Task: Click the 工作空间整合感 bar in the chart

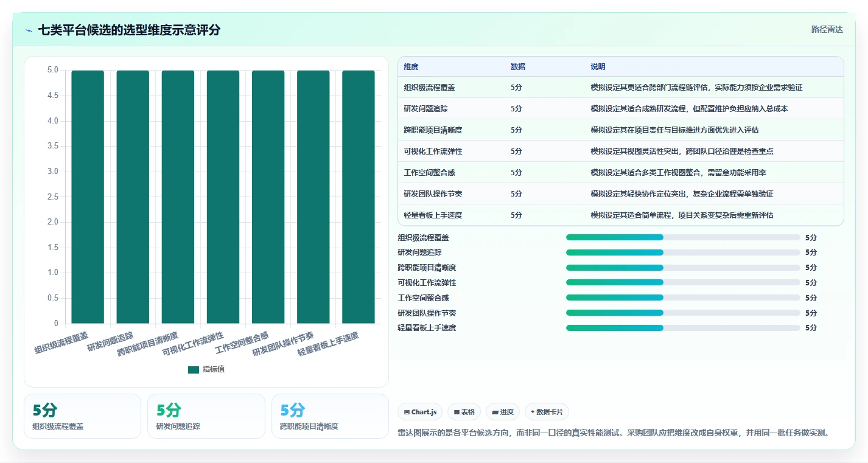Action: (x=268, y=197)
